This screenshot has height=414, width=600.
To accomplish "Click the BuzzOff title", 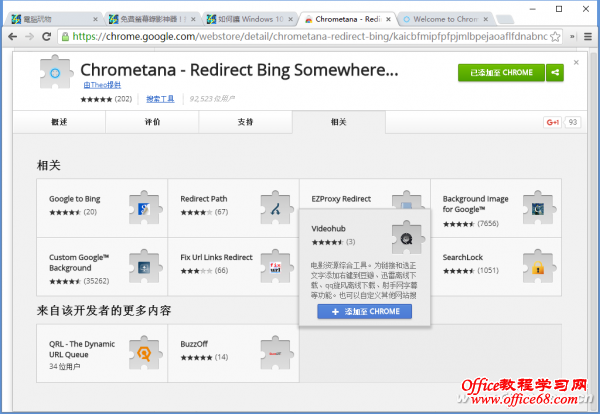I will [194, 344].
